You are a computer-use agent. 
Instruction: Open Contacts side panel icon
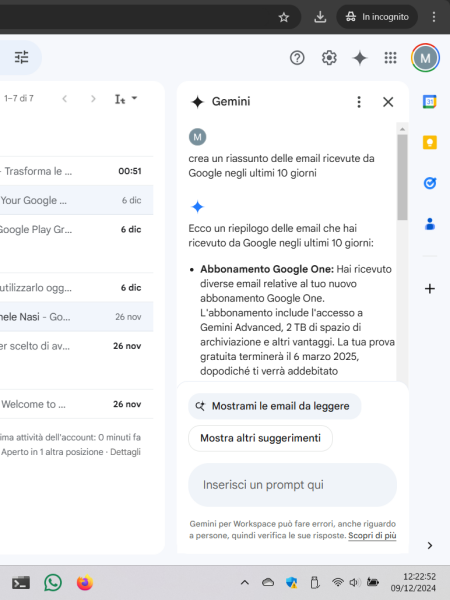pos(430,224)
